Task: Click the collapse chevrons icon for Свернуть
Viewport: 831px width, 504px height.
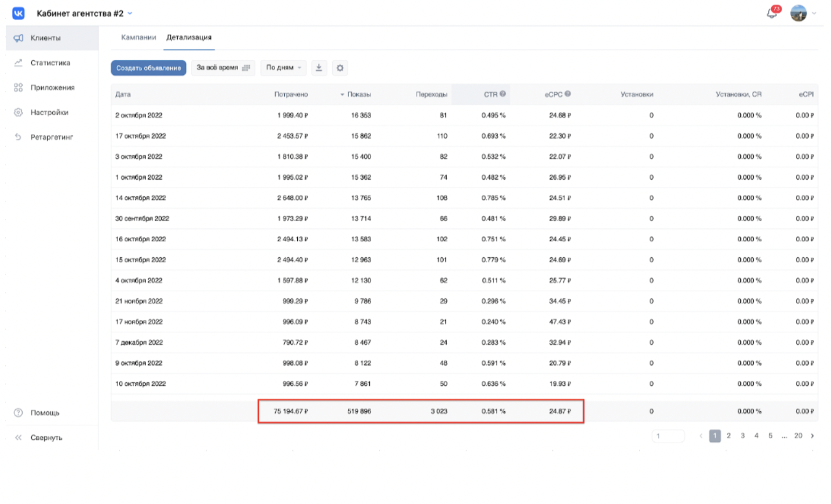Action: coord(19,437)
